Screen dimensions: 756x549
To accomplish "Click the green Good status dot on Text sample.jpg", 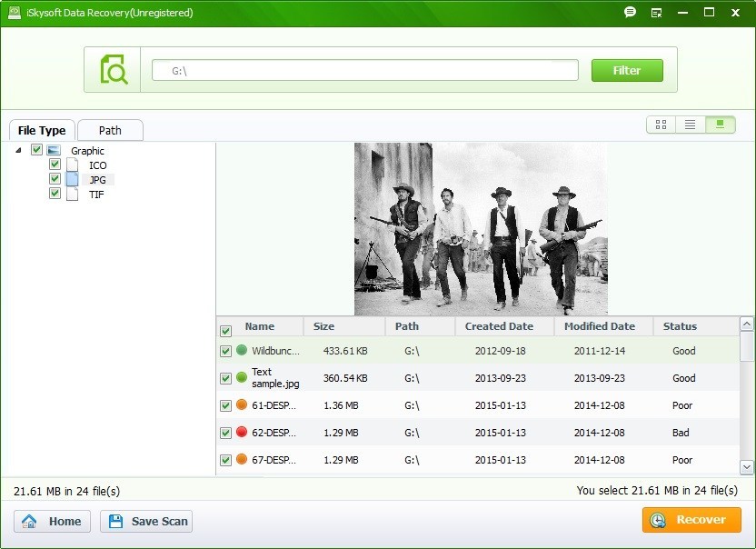I will point(241,378).
